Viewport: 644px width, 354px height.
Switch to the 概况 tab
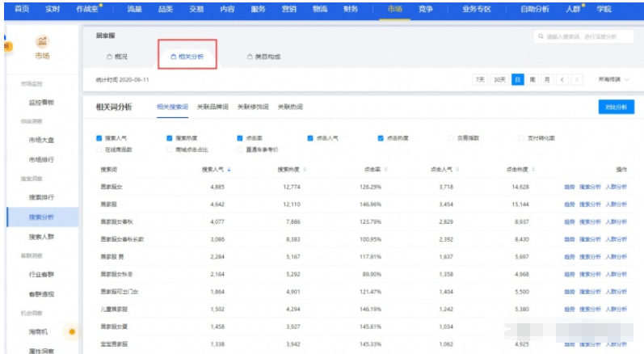pyautogui.click(x=117, y=57)
